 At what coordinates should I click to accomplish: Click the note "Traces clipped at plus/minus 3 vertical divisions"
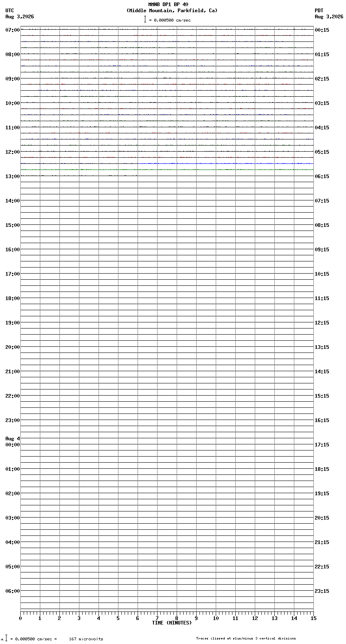click(246, 638)
